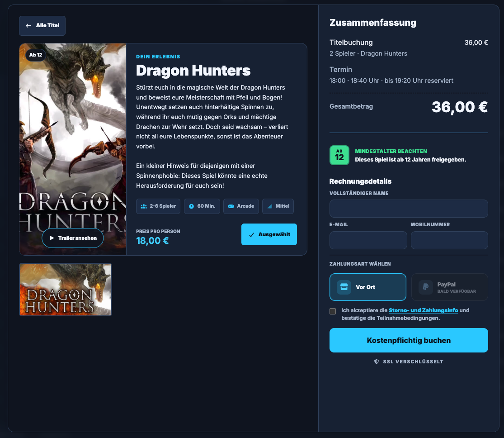Viewport: 504px width, 438px height.
Task: Click the 18,00 € price per person
Action: (152, 241)
